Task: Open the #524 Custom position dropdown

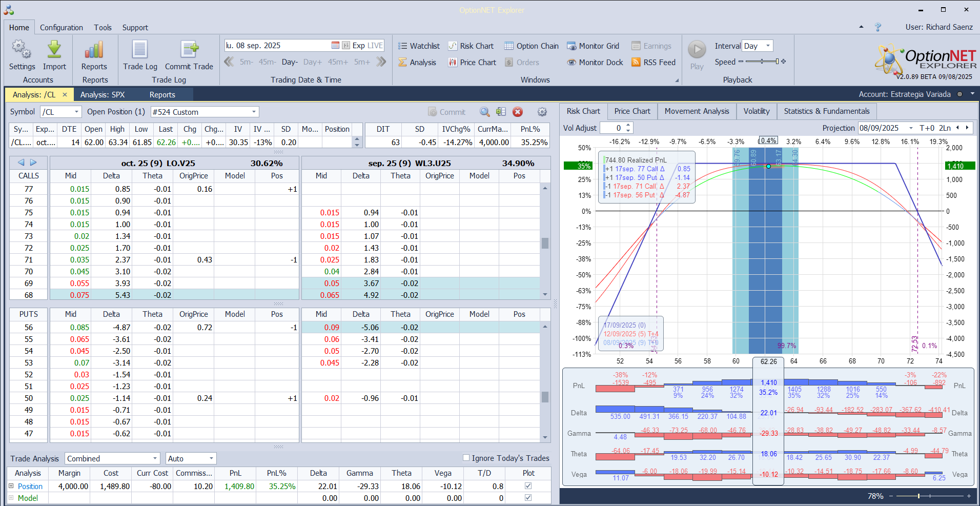Action: 254,112
